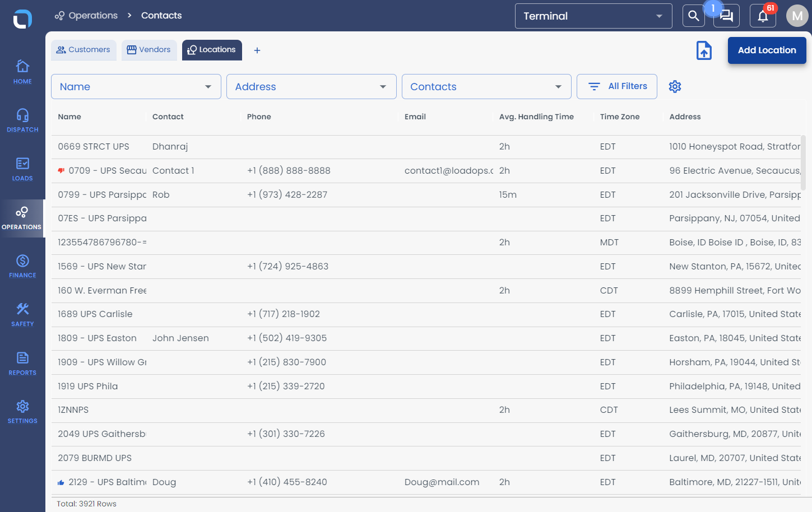Click the search magnifier icon
Screen dimensions: 812x512
pyautogui.click(x=693, y=16)
